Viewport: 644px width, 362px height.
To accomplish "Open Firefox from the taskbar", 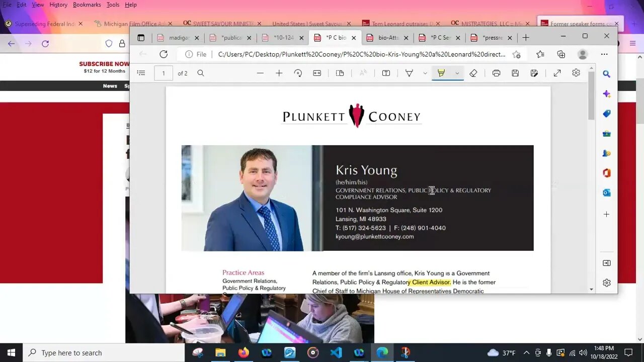I will click(x=244, y=352).
